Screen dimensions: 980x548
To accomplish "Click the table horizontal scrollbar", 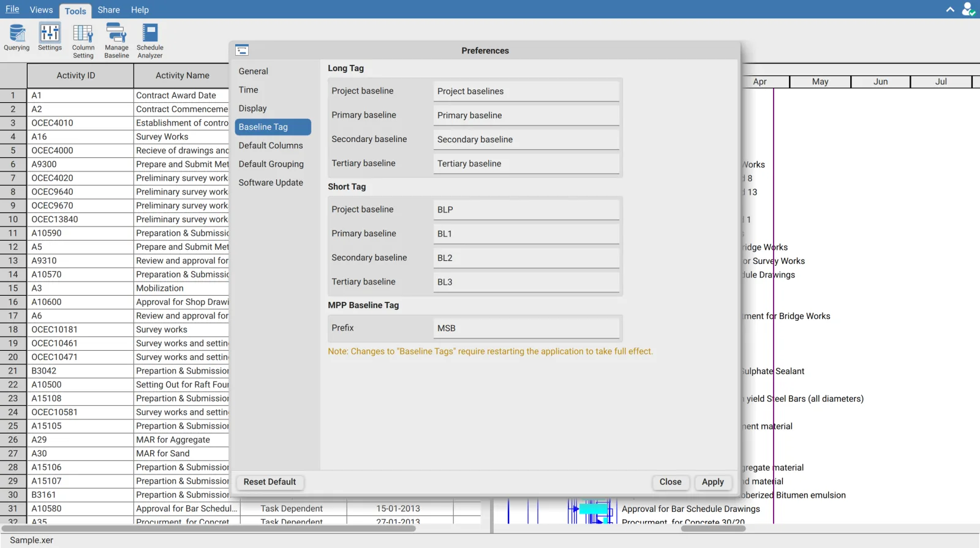I will [x=208, y=528].
